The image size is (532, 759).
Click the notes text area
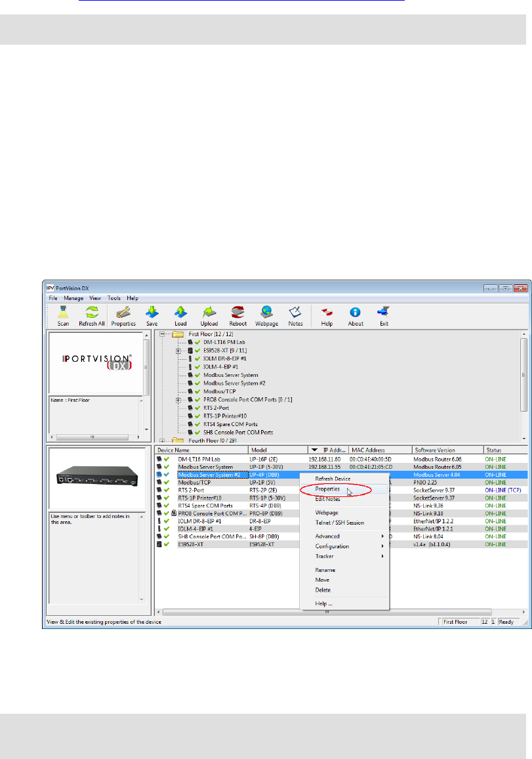click(x=94, y=557)
